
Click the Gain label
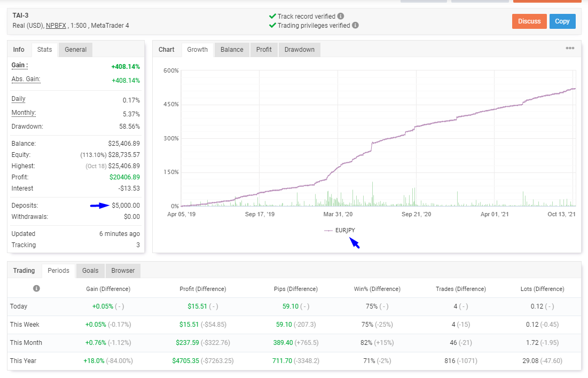pos(20,65)
